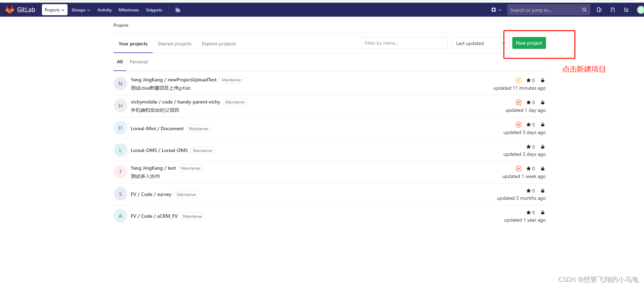
Task: Open the Merge requests icon in navbar
Action: coord(613,10)
